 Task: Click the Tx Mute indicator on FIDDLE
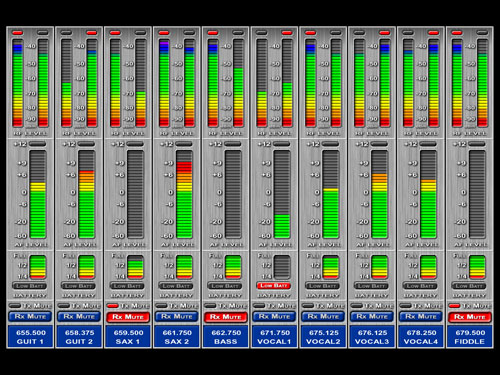point(454,305)
